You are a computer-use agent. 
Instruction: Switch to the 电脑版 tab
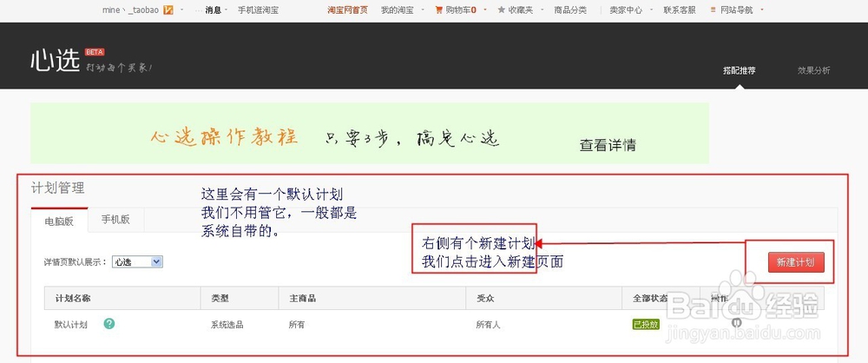tap(59, 221)
